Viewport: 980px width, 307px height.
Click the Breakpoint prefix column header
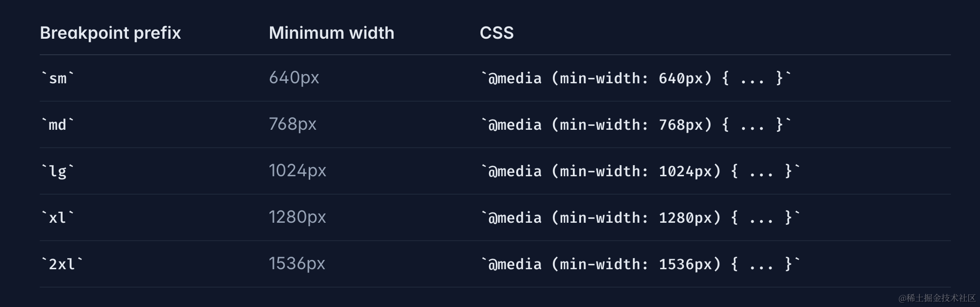[x=110, y=33]
